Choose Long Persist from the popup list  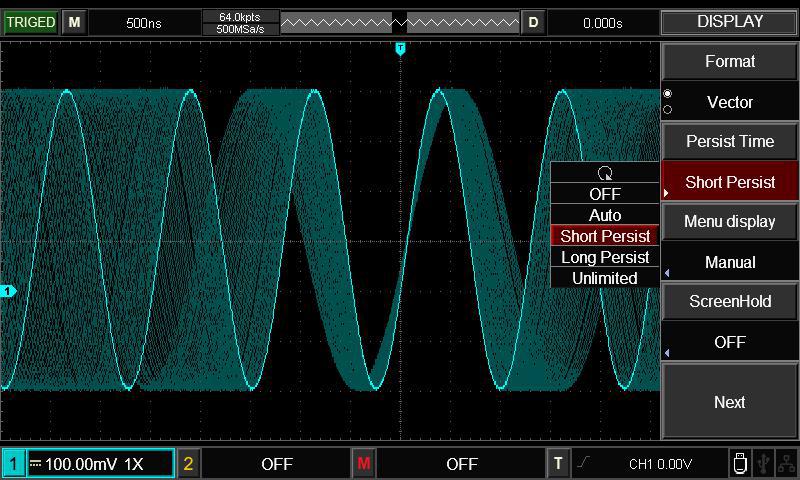tap(605, 257)
